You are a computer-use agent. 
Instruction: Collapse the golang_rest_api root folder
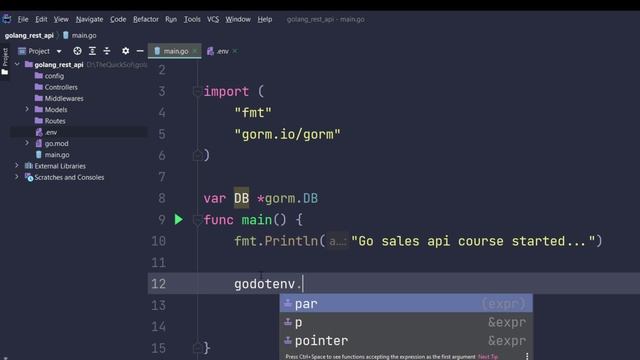(x=17, y=64)
